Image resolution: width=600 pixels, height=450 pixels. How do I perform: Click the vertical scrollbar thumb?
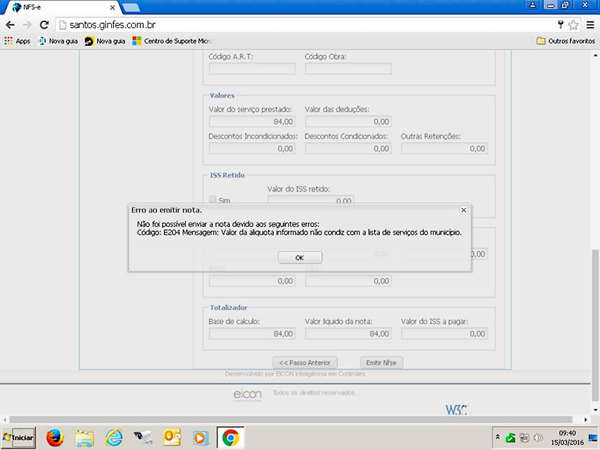coord(595,325)
